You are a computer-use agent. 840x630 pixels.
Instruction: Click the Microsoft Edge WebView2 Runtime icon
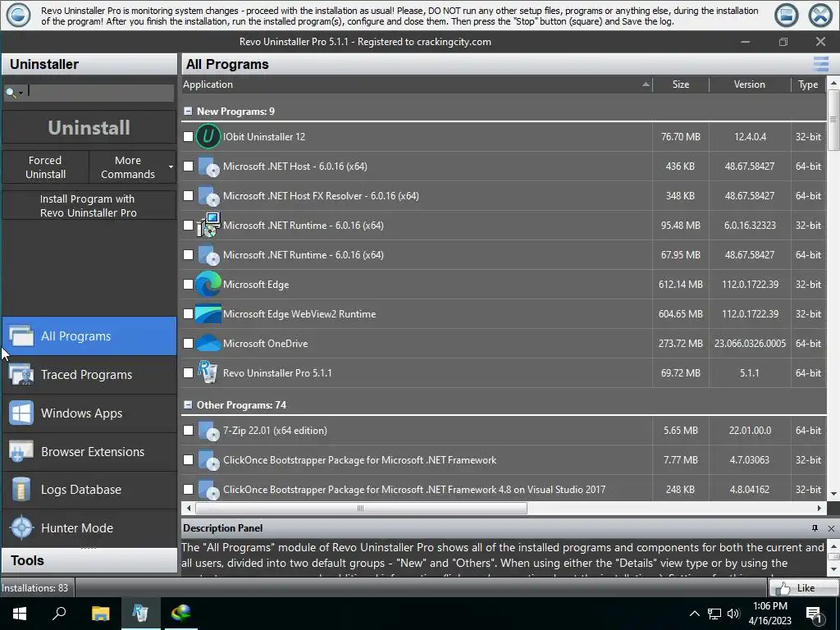pos(208,314)
